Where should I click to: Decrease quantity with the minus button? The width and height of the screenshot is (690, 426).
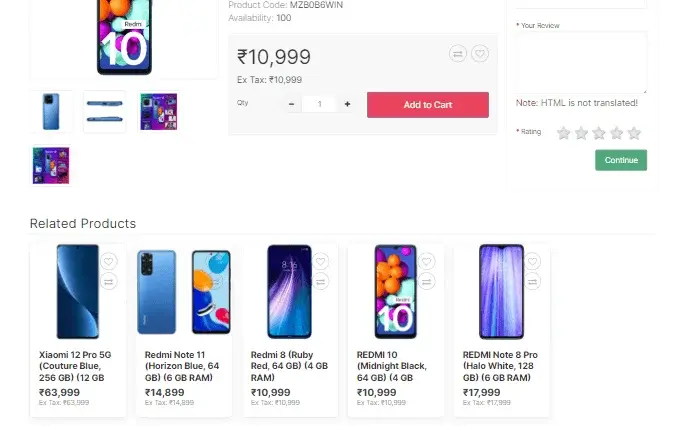[291, 104]
